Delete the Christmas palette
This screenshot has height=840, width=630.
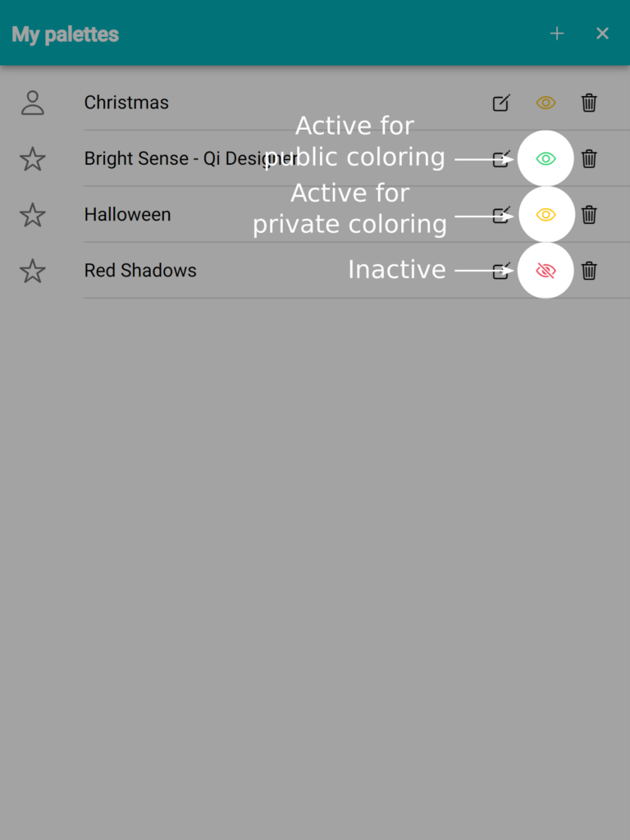point(589,103)
